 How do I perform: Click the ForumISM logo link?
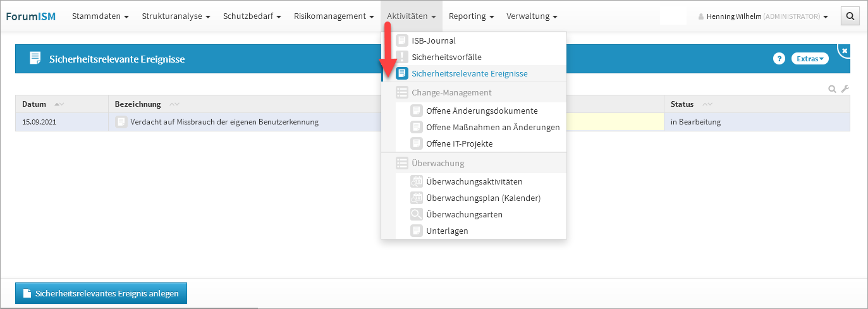pyautogui.click(x=31, y=16)
